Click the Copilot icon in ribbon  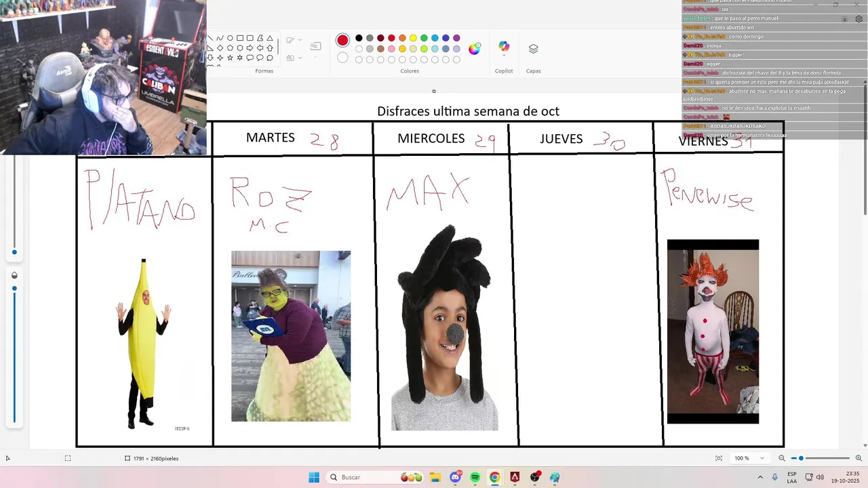[504, 46]
